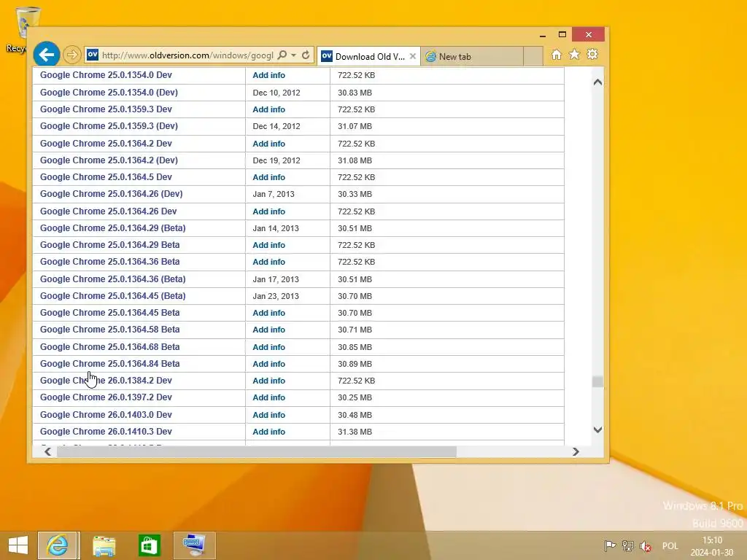Click Add info for 25.0.1364.68 Beta
This screenshot has height=560, width=747.
(x=268, y=347)
